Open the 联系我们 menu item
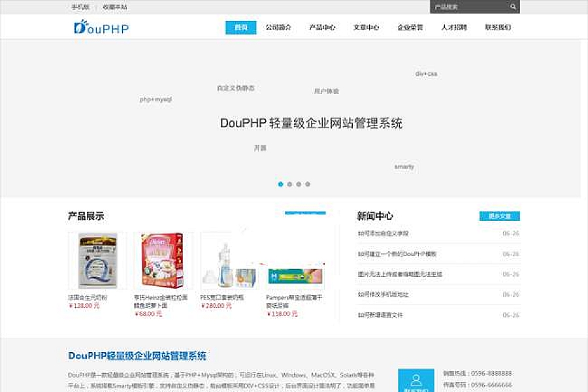588x392 pixels. click(x=498, y=27)
